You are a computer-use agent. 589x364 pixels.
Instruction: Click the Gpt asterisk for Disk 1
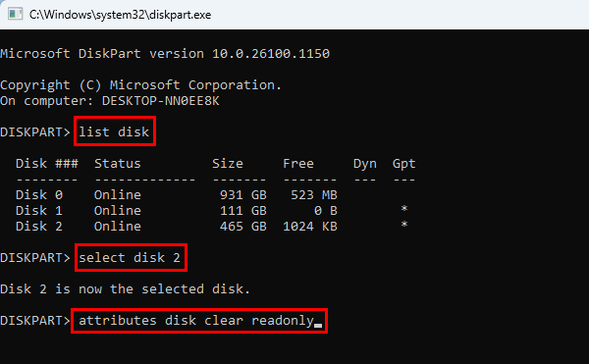(404, 209)
